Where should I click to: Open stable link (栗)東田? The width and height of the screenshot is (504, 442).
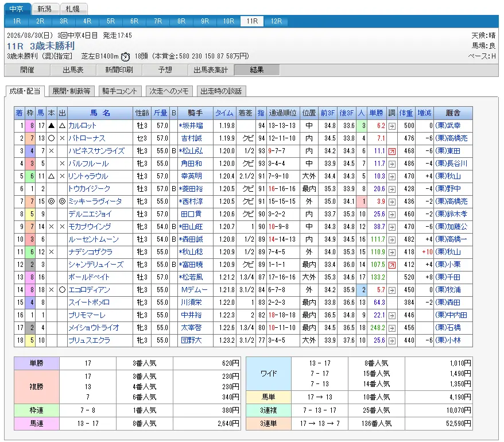tap(448, 151)
